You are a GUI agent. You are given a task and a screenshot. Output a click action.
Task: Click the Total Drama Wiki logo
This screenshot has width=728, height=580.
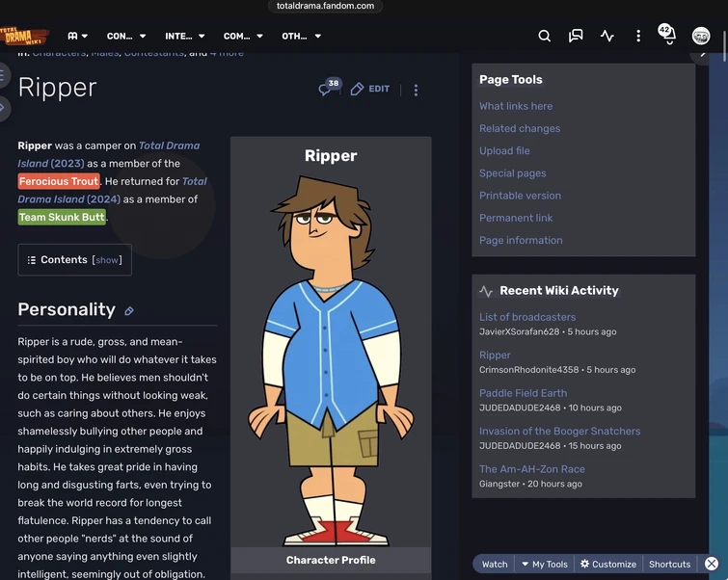pos(24,37)
